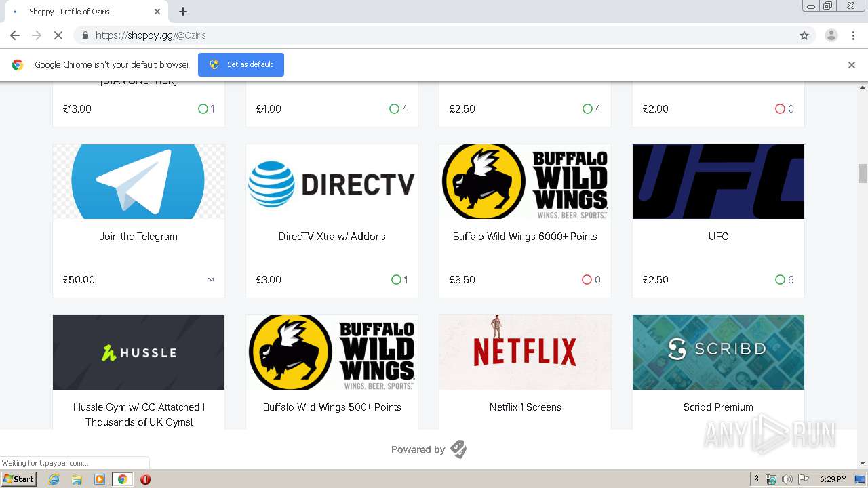Select Scribd Premium title

point(718,407)
